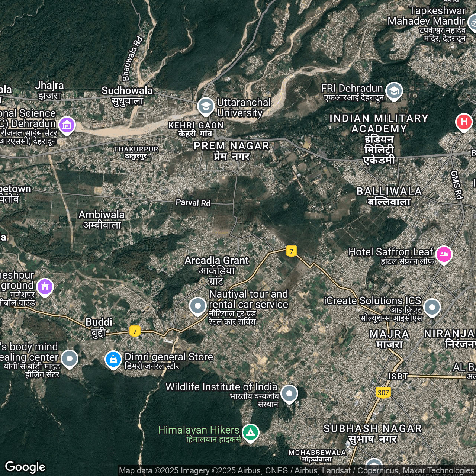Open Nautiyal tour and rental car marker
Image resolution: width=476 pixels, height=476 pixels.
(198, 306)
